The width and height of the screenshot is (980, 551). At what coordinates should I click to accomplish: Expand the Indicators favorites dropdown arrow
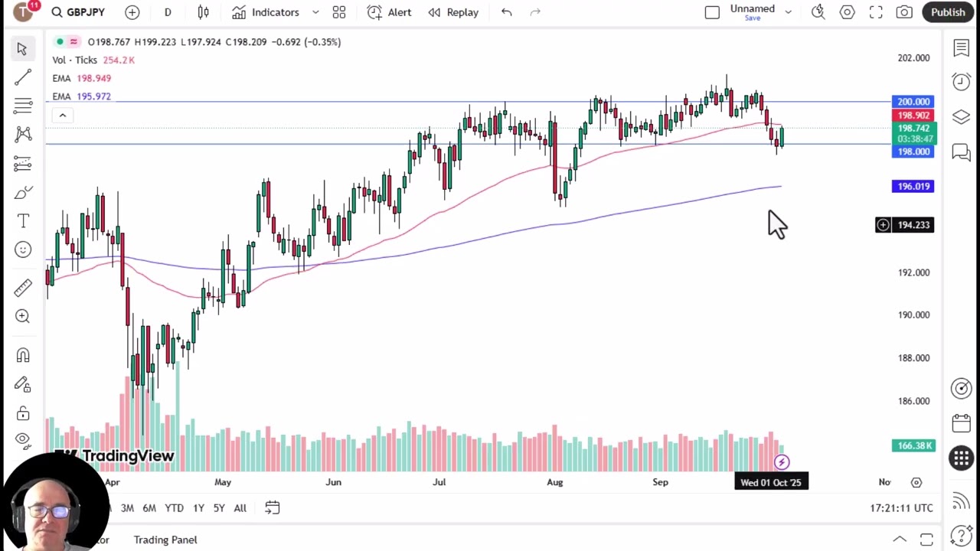(315, 12)
